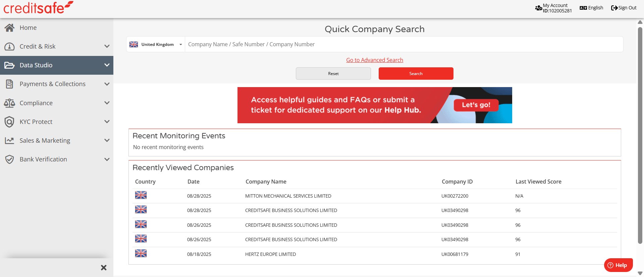This screenshot has width=644, height=277.
Task: Open the Compliance menu
Action: pos(57,103)
